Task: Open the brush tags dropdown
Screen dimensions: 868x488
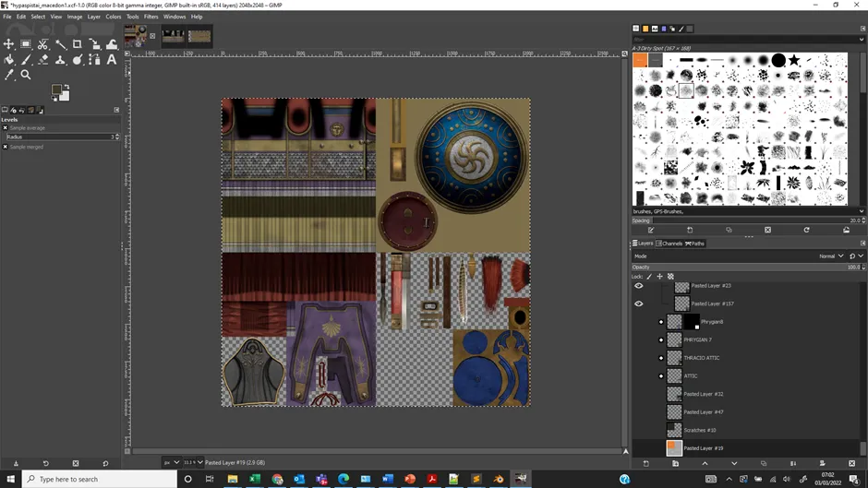Action: [x=861, y=211]
